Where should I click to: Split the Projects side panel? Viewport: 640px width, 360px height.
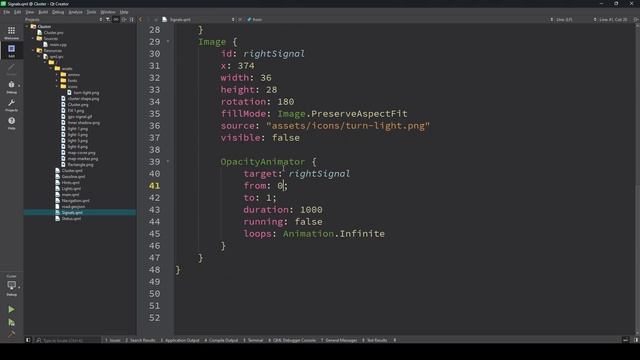tap(124, 19)
